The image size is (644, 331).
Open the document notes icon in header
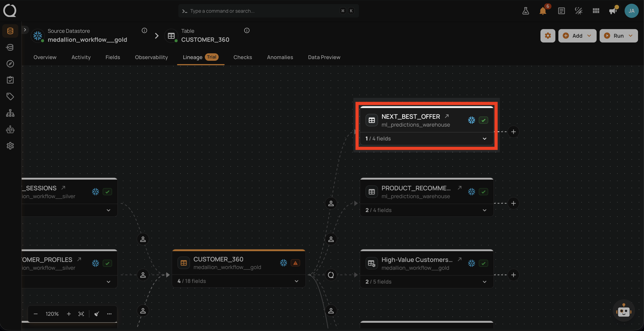(561, 11)
